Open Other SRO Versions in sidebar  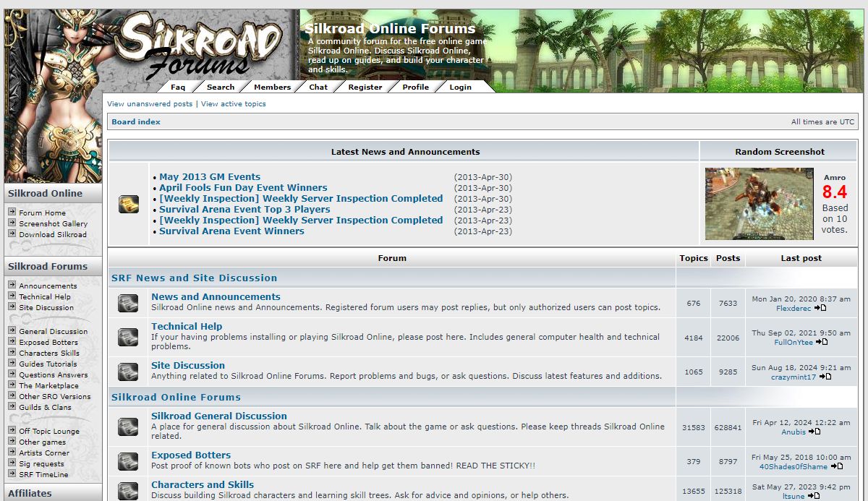click(x=55, y=396)
